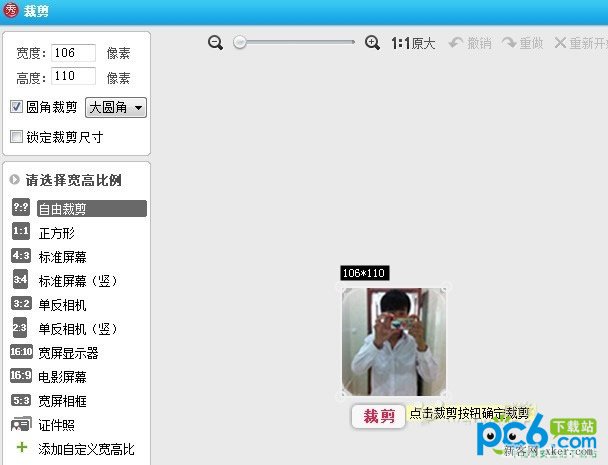Click the 重新开始 X icon
Screen dimensions: 608x465
point(560,43)
